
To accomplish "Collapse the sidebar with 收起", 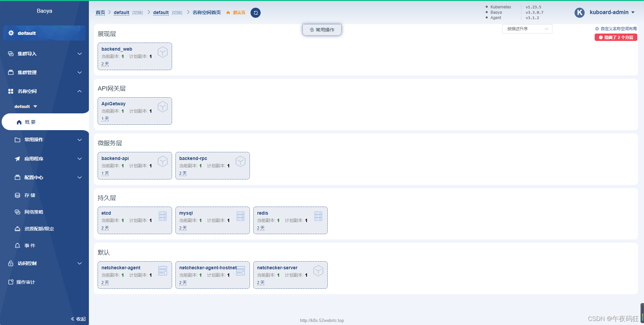I will [x=78, y=319].
